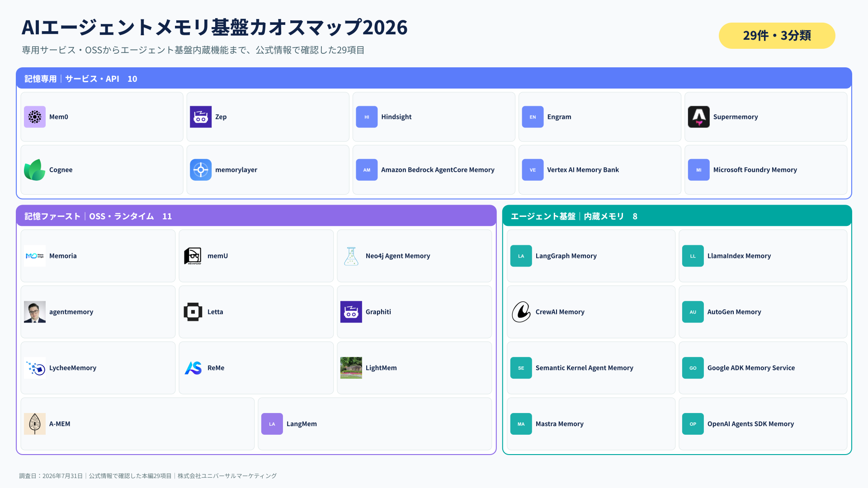The image size is (868, 488).
Task: Click Vertex AI Memory Bank text
Action: tap(583, 170)
